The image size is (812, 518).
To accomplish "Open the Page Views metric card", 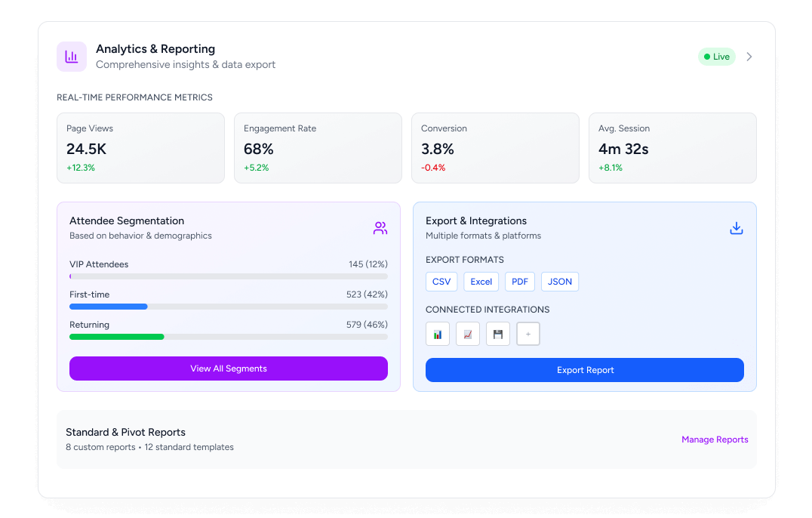I will point(141,148).
